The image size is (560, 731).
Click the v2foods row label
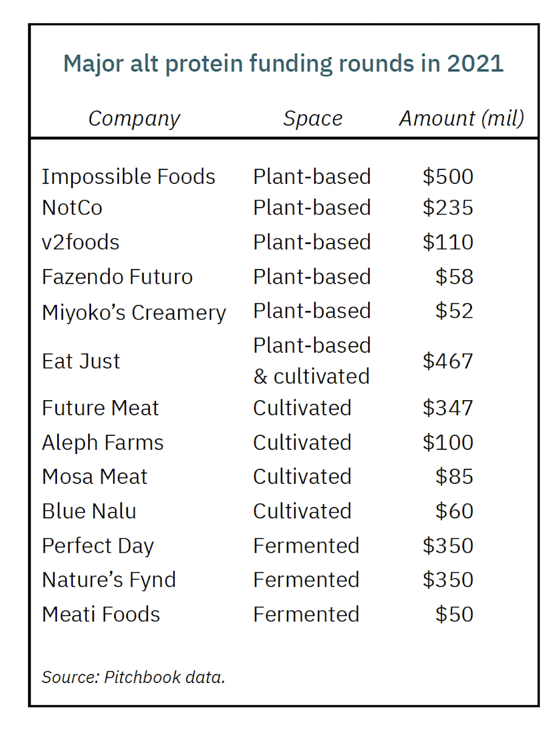[x=80, y=242]
